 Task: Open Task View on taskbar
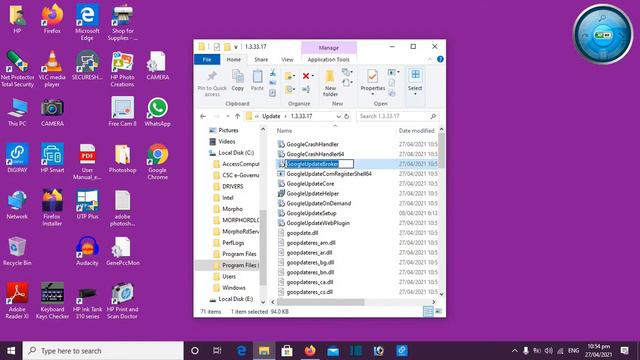coord(217,351)
